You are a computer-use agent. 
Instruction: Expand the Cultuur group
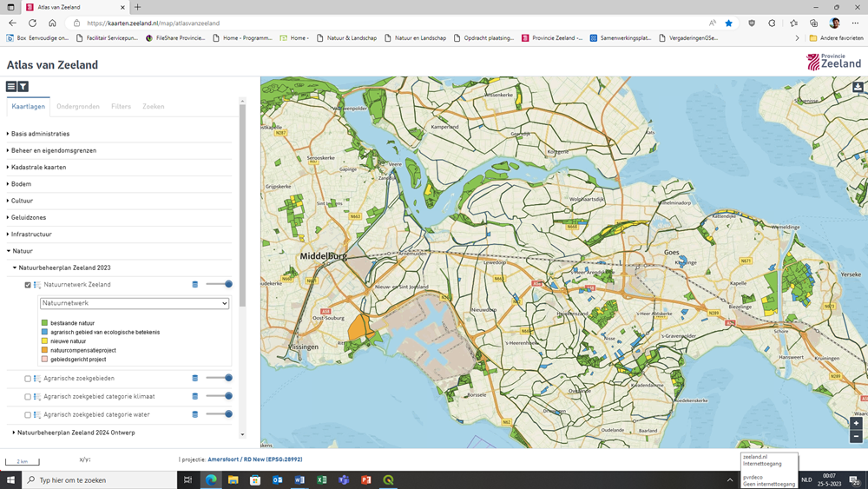tap(22, 201)
